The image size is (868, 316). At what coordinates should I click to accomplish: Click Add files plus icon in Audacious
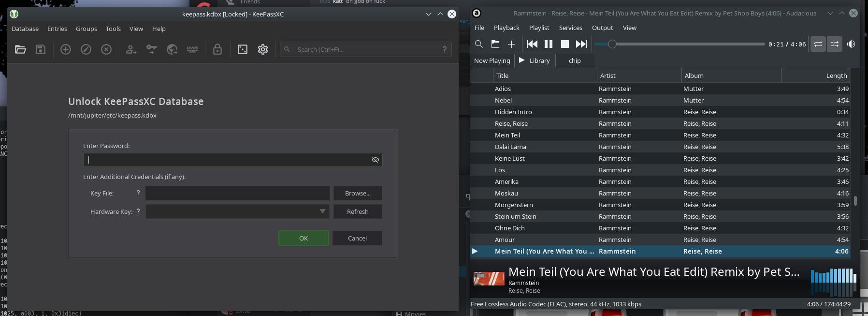pos(511,44)
